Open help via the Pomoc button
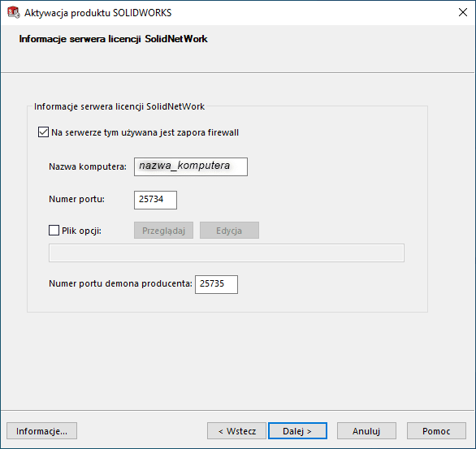The width and height of the screenshot is (476, 449). pos(436,431)
